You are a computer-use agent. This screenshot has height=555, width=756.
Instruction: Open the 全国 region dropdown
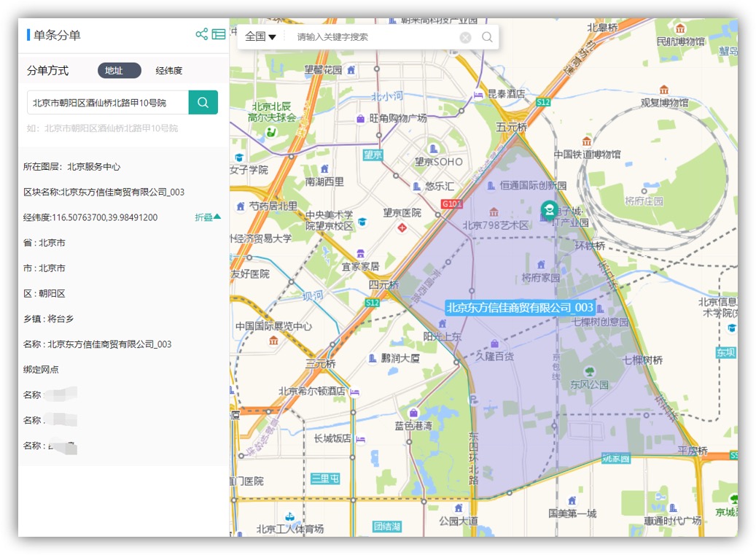(x=260, y=36)
